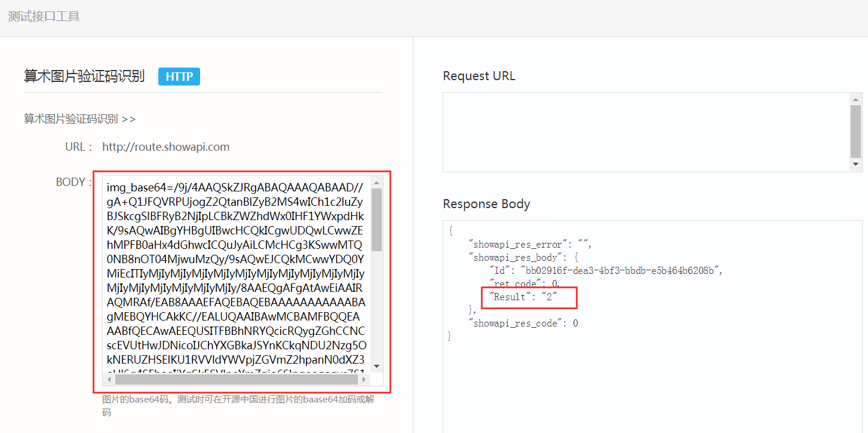Click the Request URL vertical scrollbar thumb
868x433 pixels.
(856, 132)
